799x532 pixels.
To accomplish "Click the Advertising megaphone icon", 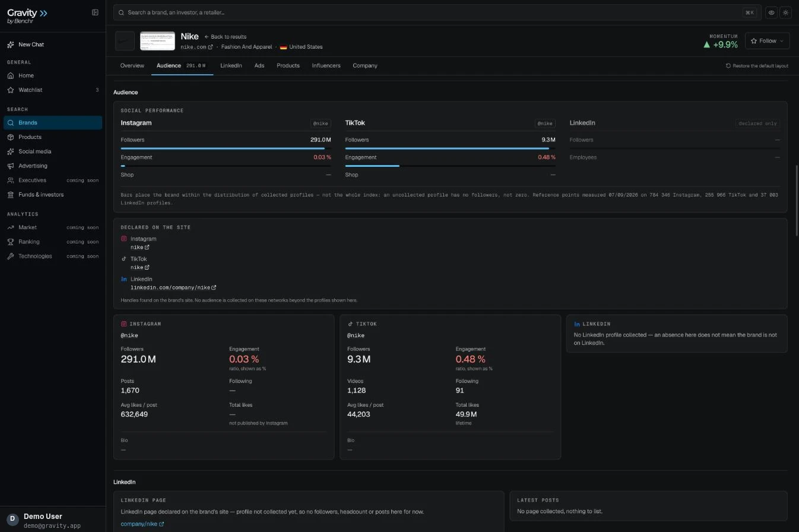I will (11, 166).
